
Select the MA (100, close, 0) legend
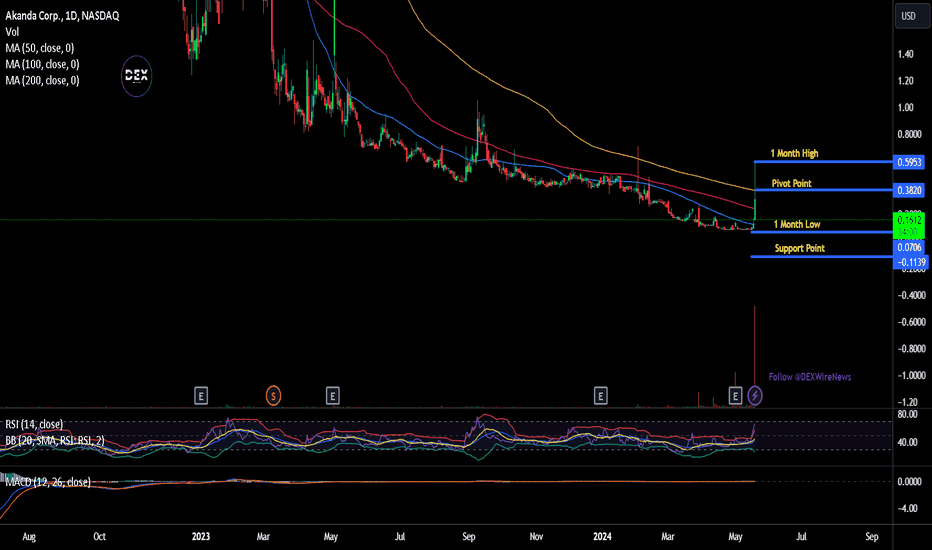click(42, 64)
